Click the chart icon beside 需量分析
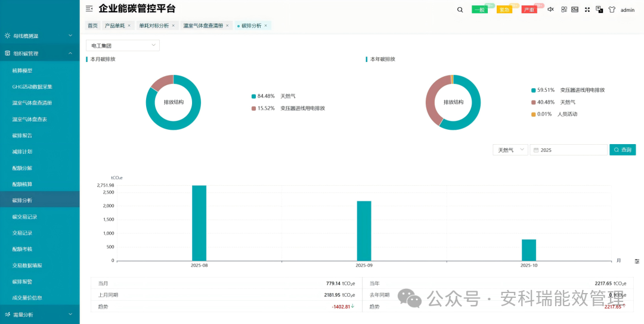The height and width of the screenshot is (324, 644). coord(7,314)
